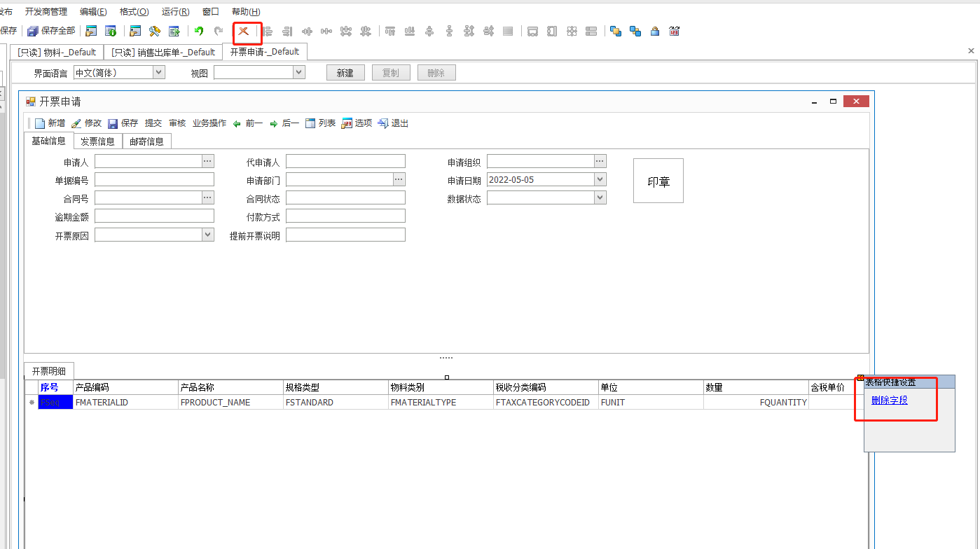Click 后一 next arrow in the form toolbar
The image size is (980, 549).
(x=284, y=123)
